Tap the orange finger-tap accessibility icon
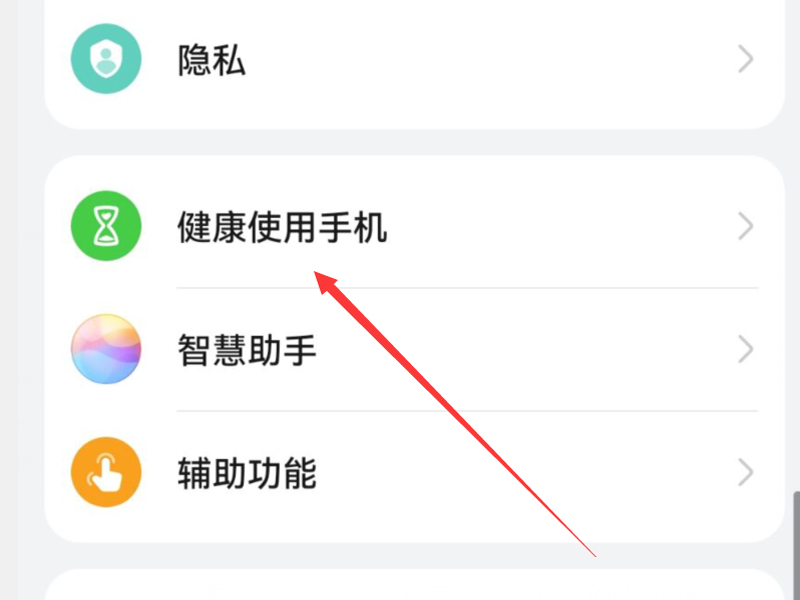Screen dimensions: 800x600 tap(106, 472)
